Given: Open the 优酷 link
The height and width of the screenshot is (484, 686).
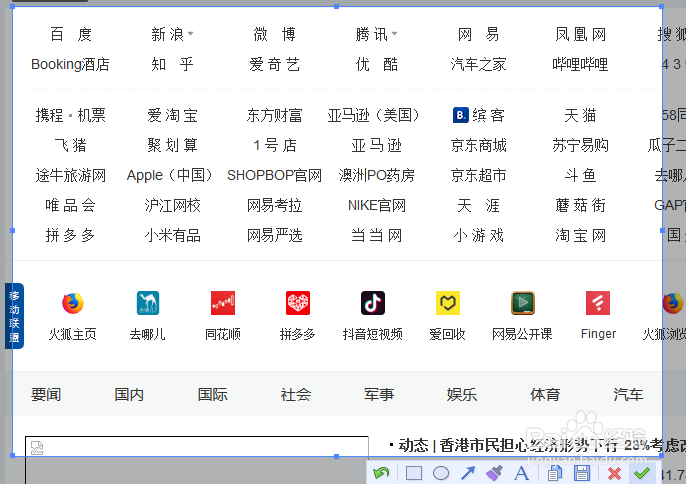Looking at the screenshot, I should [377, 64].
